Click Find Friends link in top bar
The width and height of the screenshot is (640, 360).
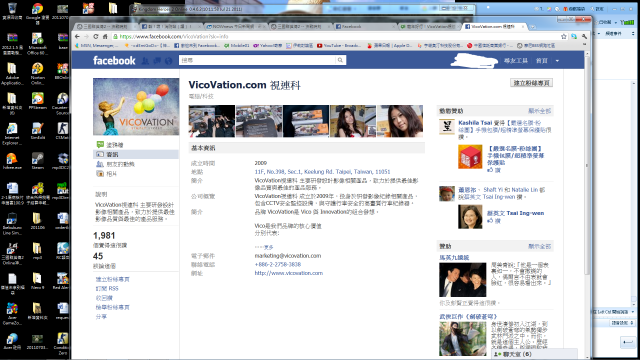pyautogui.click(x=516, y=61)
